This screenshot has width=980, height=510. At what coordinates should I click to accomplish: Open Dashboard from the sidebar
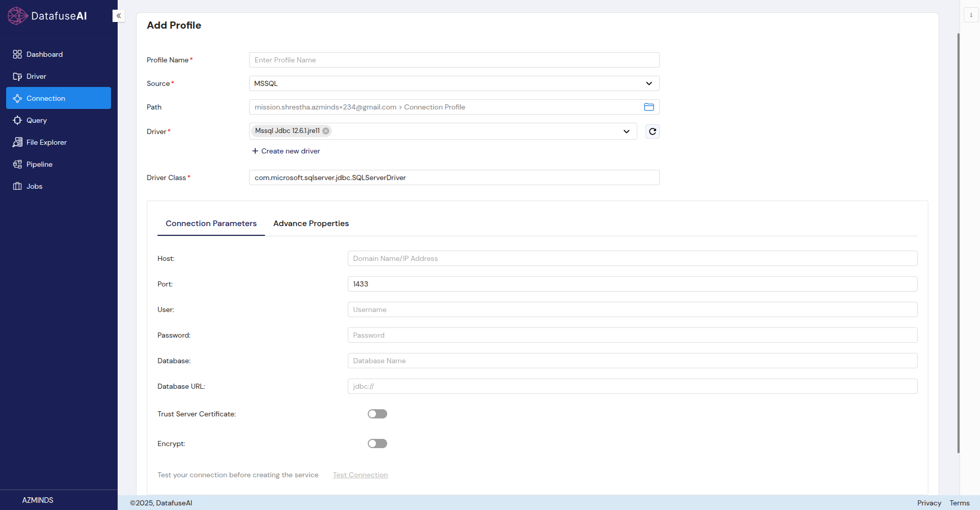pyautogui.click(x=44, y=54)
